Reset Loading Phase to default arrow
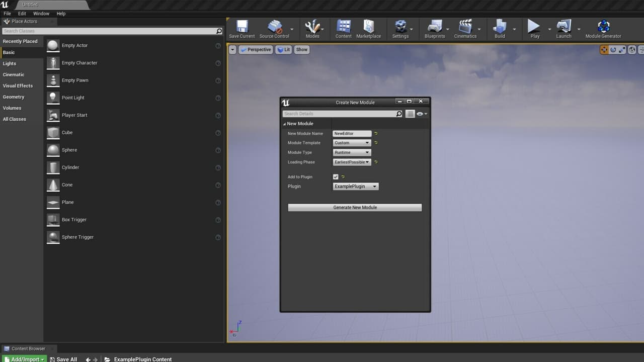The height and width of the screenshot is (362, 644). [376, 162]
